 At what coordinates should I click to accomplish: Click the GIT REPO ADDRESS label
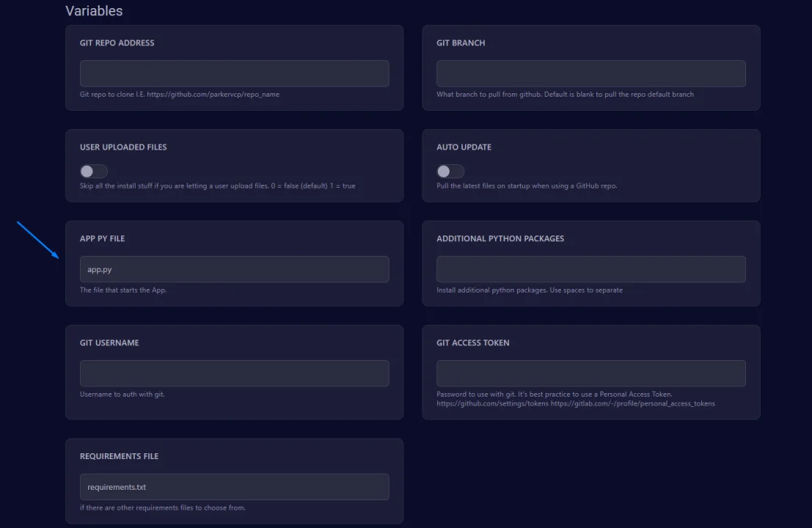117,43
